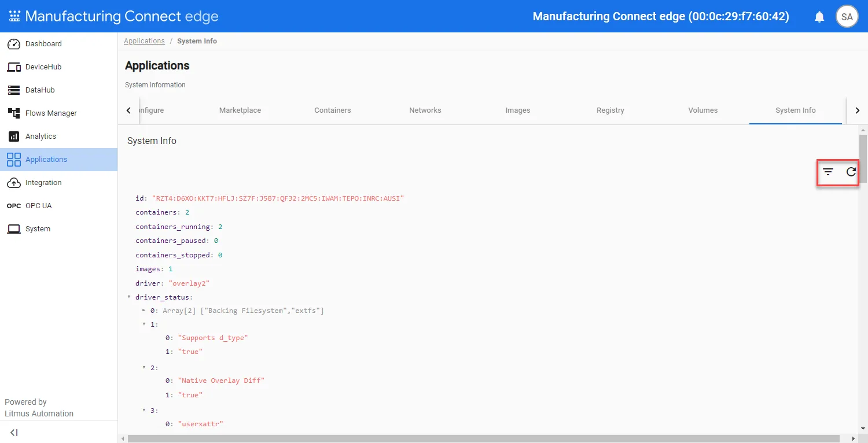Collapse the driver_status node
Screen dimensions: 868x443
129,297
